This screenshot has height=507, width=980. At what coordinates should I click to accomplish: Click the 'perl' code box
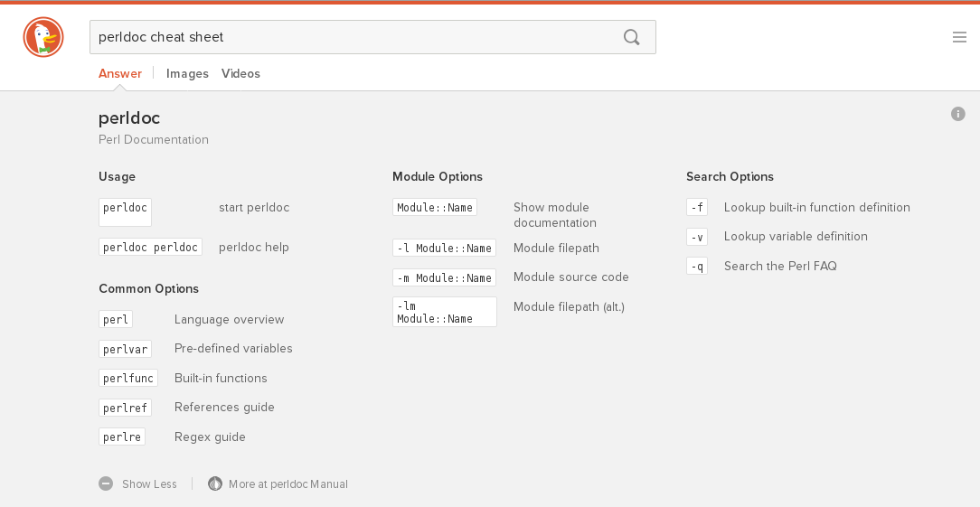pyautogui.click(x=116, y=319)
